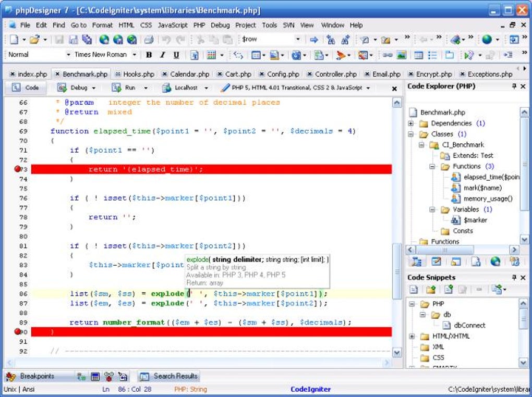Click the new snippet folder icon
The image size is (532, 397).
pyautogui.click(x=430, y=289)
